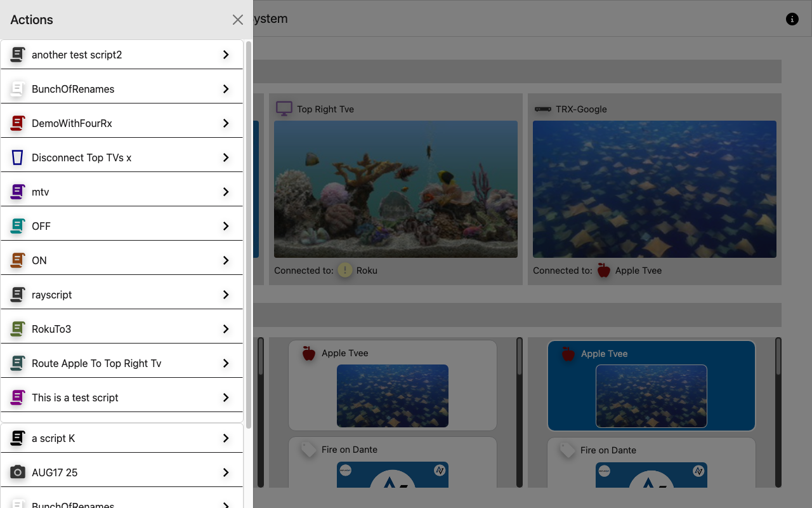Select highlighted Apple Tvee source card

pyautogui.click(x=652, y=386)
